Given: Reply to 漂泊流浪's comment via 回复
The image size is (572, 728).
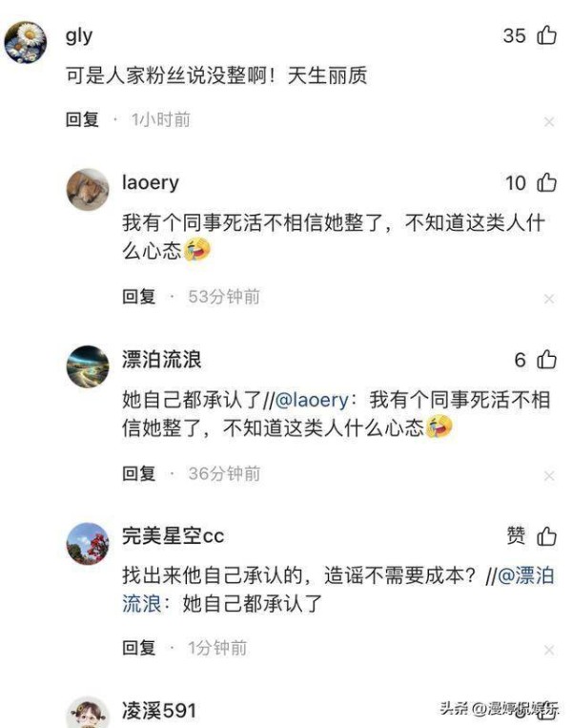Looking at the screenshot, I should [138, 473].
